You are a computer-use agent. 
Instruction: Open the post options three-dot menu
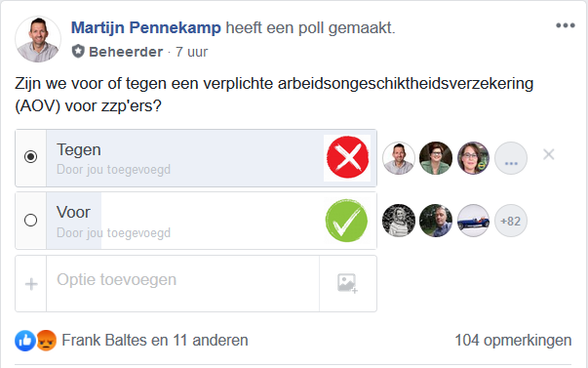tap(566, 25)
